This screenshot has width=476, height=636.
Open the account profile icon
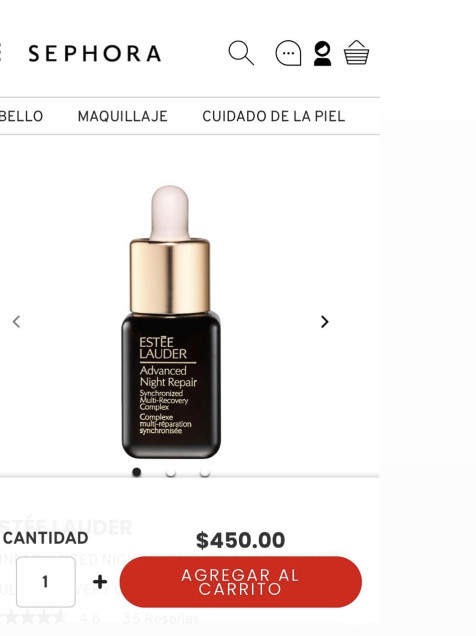[x=322, y=54]
